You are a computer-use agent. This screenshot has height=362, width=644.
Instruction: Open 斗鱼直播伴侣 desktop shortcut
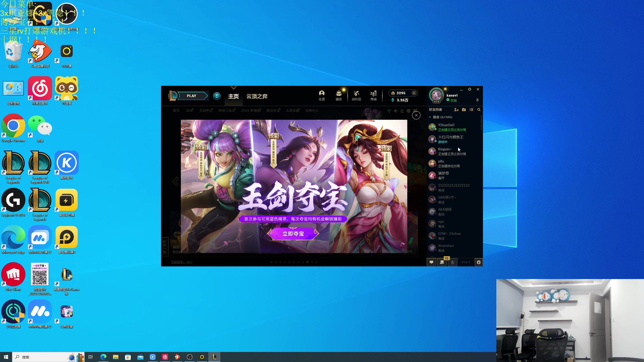pos(40,54)
